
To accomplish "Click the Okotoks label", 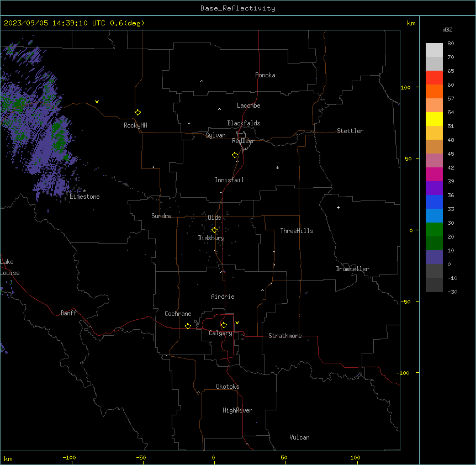I will tap(228, 387).
